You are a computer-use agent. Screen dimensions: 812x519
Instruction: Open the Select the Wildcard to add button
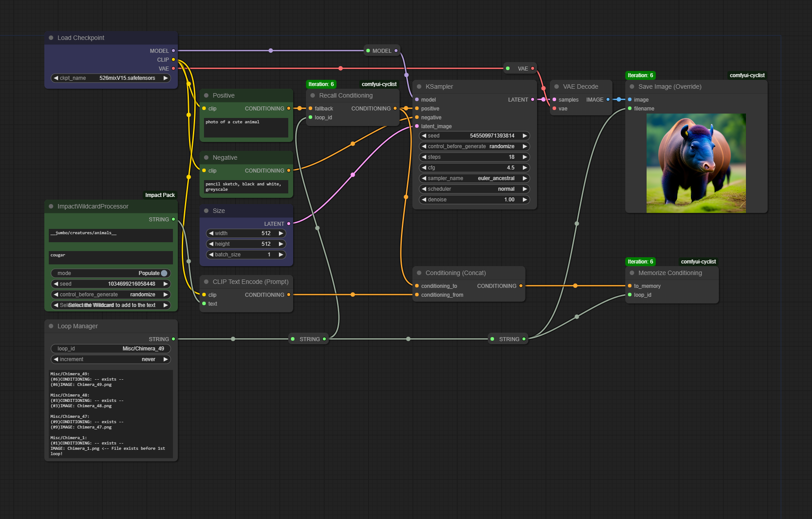[110, 305]
